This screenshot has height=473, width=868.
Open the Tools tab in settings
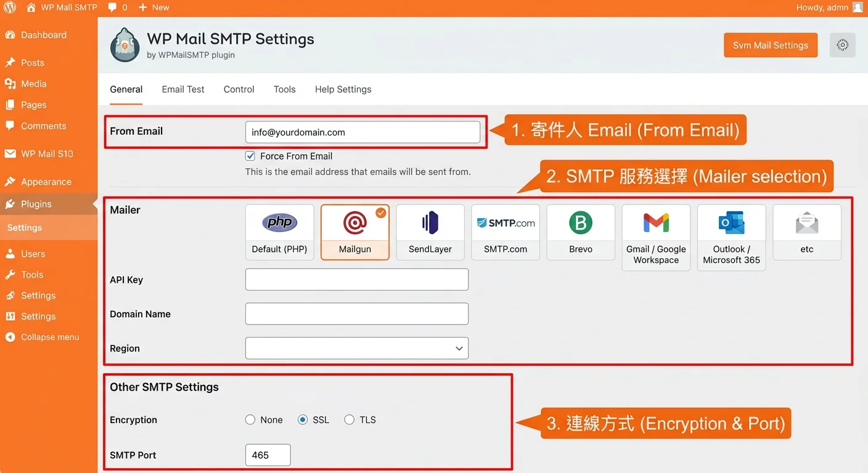(284, 89)
